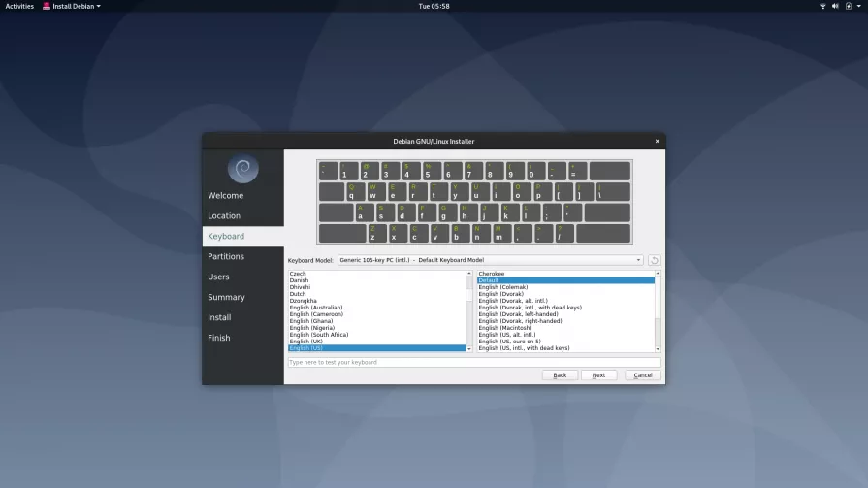Image resolution: width=868 pixels, height=488 pixels.
Task: Select English (Australian) layout
Action: coord(377,308)
